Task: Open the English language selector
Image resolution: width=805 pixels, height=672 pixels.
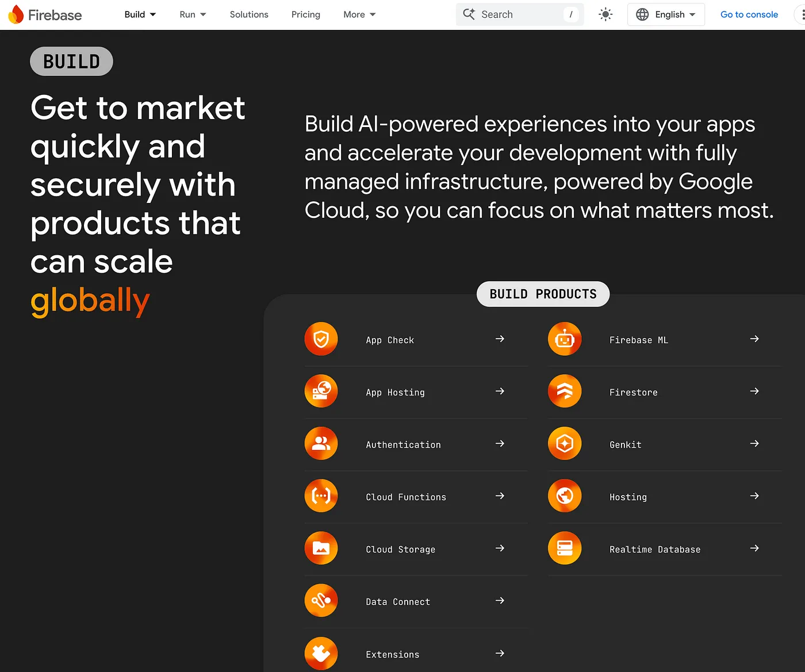Action: [x=666, y=14]
